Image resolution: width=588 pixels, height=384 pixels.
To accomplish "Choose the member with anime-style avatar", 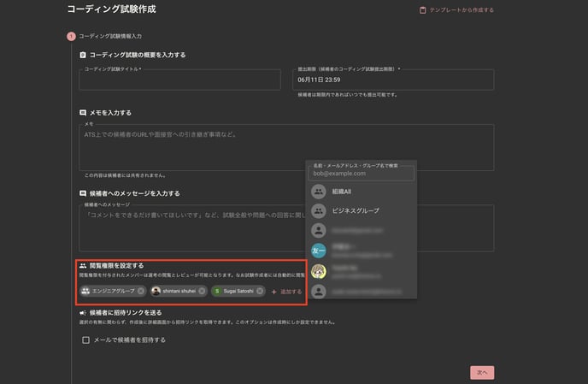I will tap(362, 271).
